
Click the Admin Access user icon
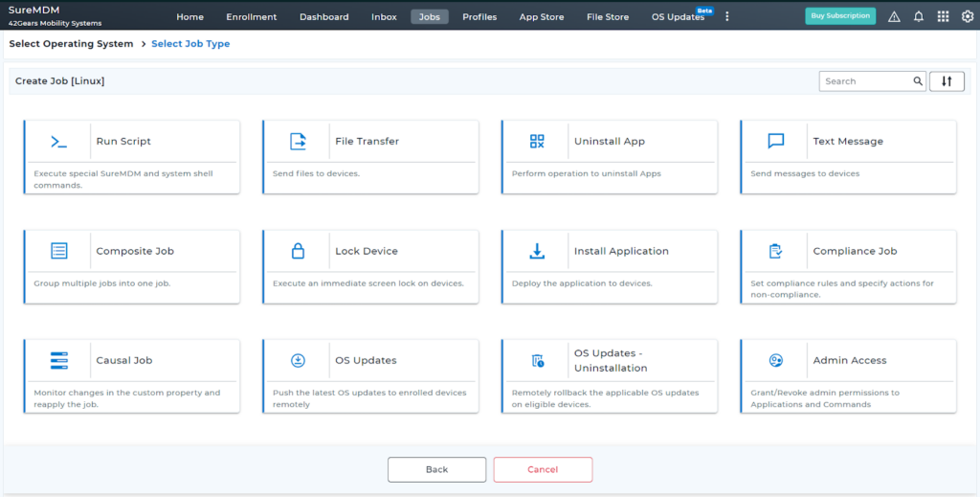pyautogui.click(x=775, y=360)
